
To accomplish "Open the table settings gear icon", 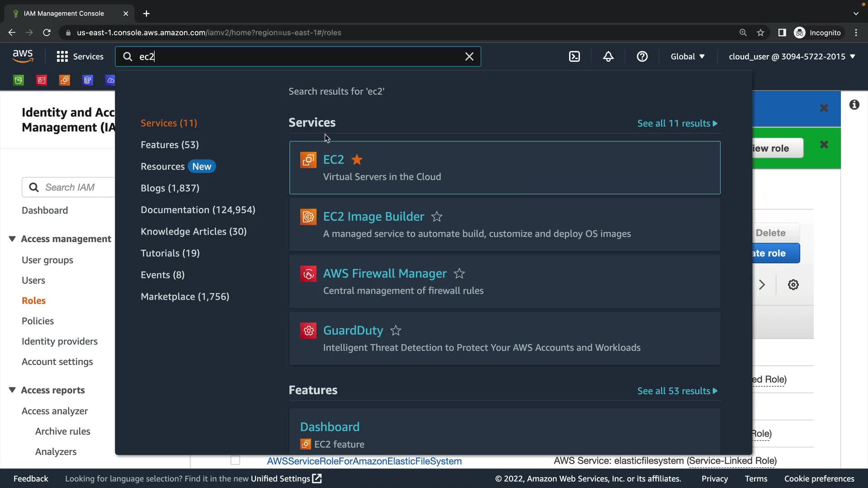I will coord(793,285).
